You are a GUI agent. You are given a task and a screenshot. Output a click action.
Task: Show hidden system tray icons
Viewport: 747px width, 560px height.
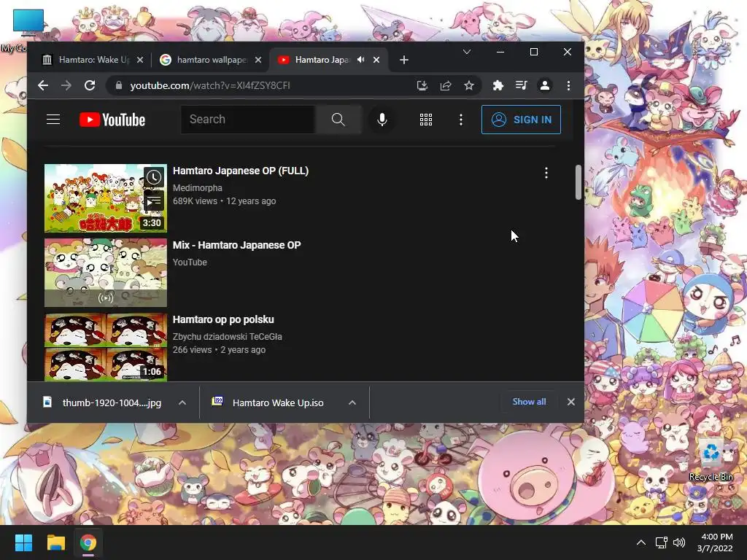click(x=641, y=542)
